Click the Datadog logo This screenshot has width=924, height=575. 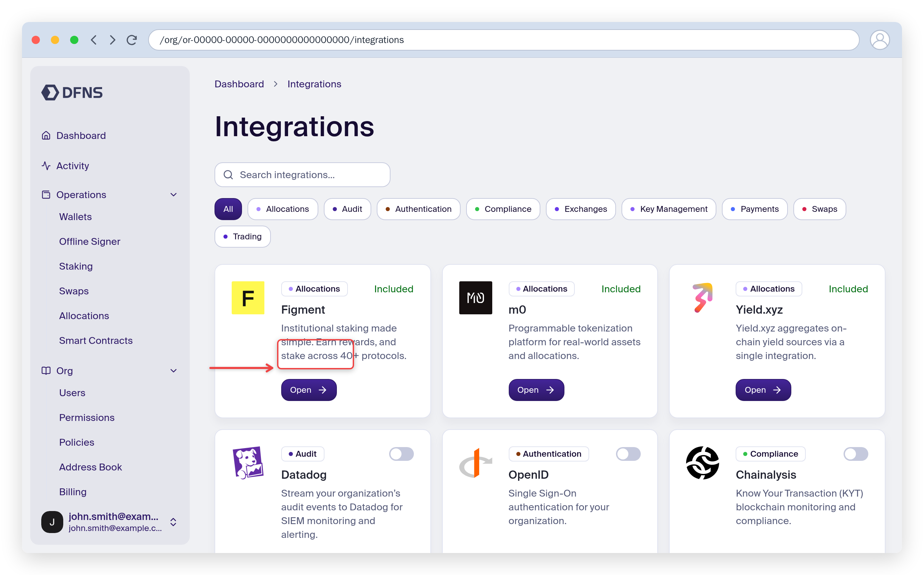(248, 463)
